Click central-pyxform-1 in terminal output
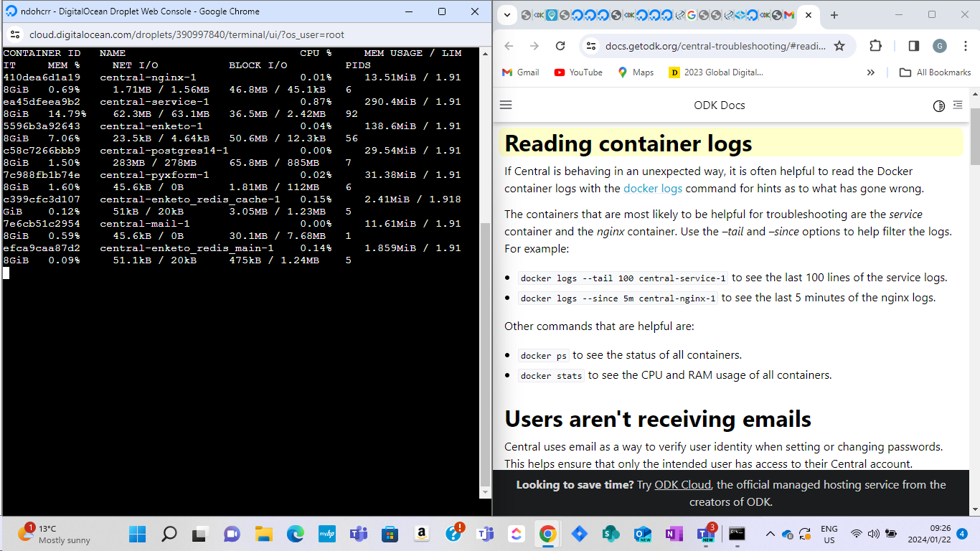980x551 pixels. click(154, 175)
